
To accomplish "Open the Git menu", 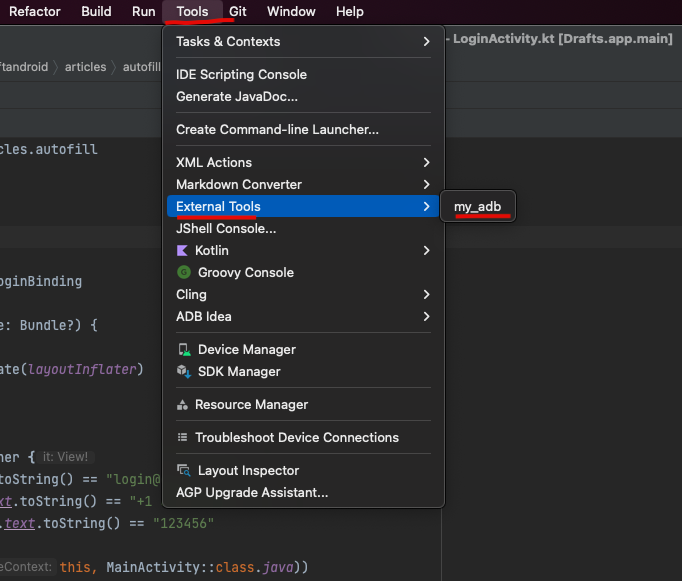I will (x=238, y=11).
